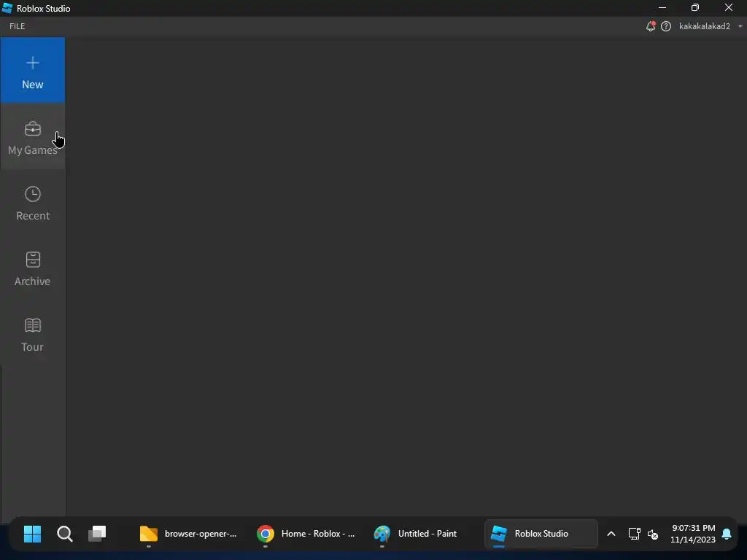
Task: Click the kakakalakad2 username
Action: point(704,26)
